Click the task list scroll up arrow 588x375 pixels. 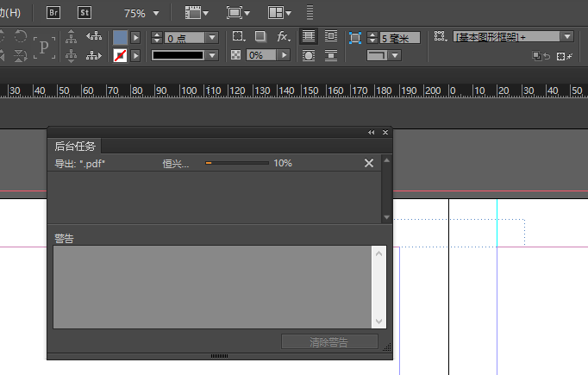386,160
